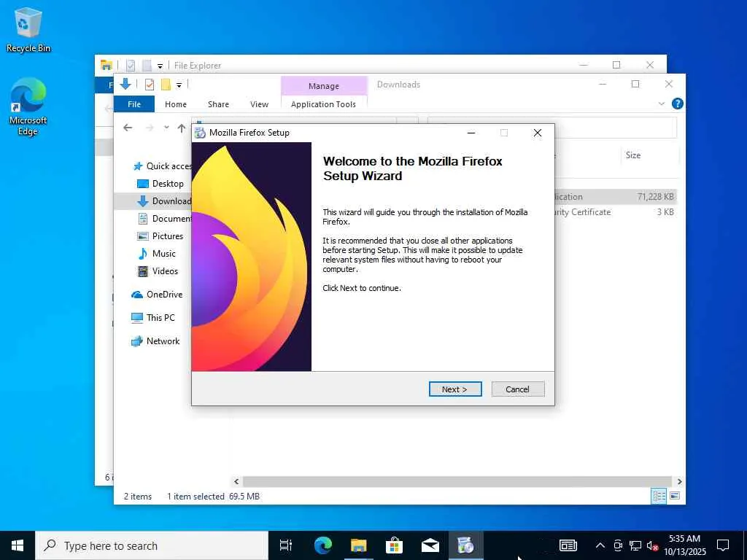This screenshot has width=747, height=560.
Task: Open the View ribbon tab
Action: [x=259, y=104]
